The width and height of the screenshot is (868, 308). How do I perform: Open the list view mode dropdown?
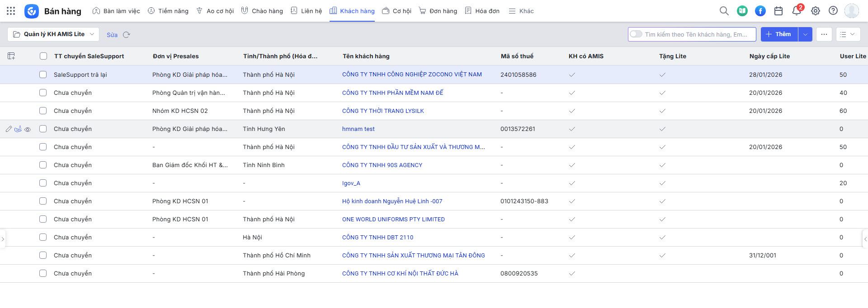848,34
